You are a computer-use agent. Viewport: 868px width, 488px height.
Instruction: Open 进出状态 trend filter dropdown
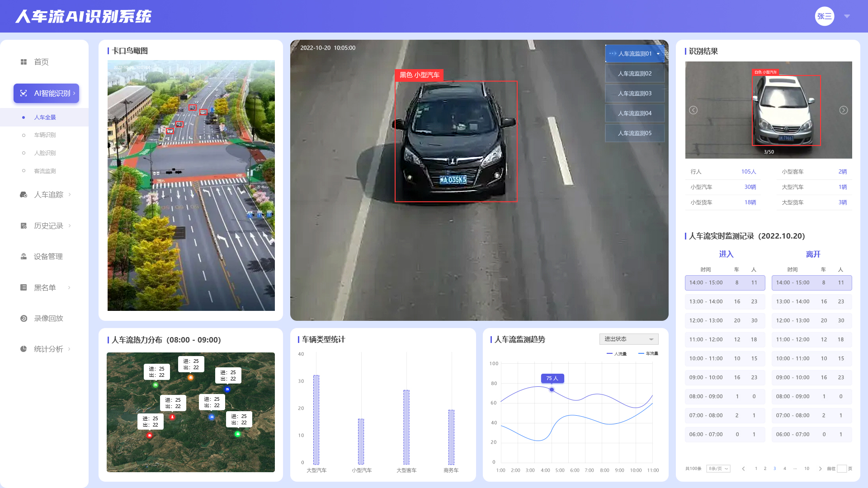pyautogui.click(x=629, y=339)
